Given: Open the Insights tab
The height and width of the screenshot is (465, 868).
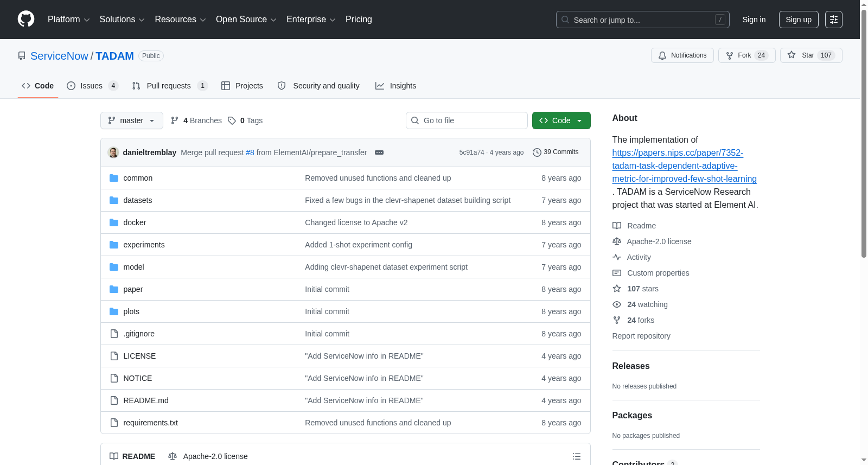Looking at the screenshot, I should [x=395, y=86].
